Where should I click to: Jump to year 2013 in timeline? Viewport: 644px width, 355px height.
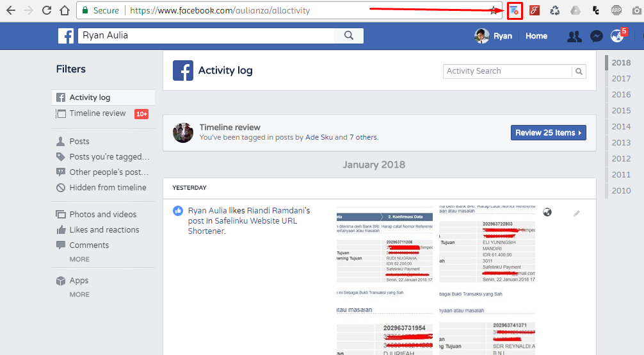(x=620, y=143)
